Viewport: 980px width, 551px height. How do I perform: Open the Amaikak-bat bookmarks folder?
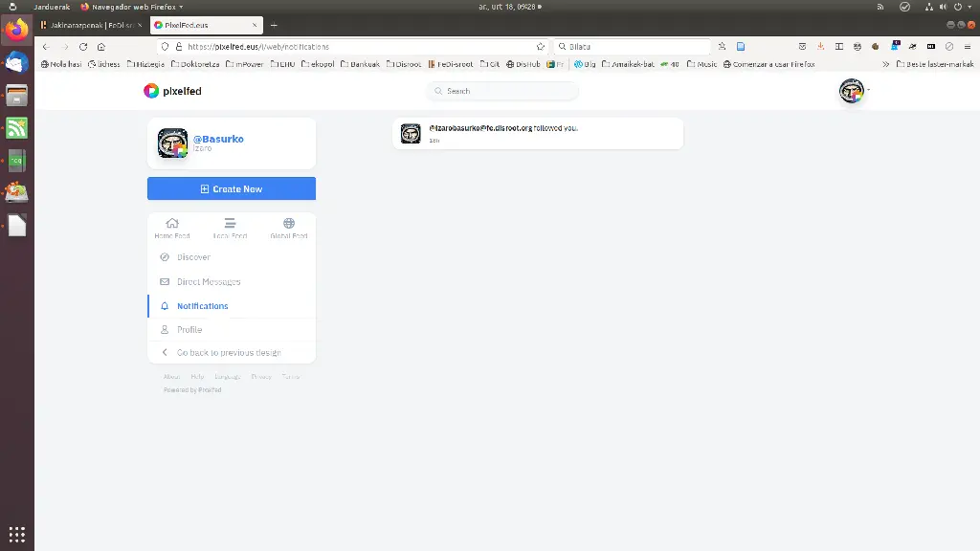[x=628, y=64]
